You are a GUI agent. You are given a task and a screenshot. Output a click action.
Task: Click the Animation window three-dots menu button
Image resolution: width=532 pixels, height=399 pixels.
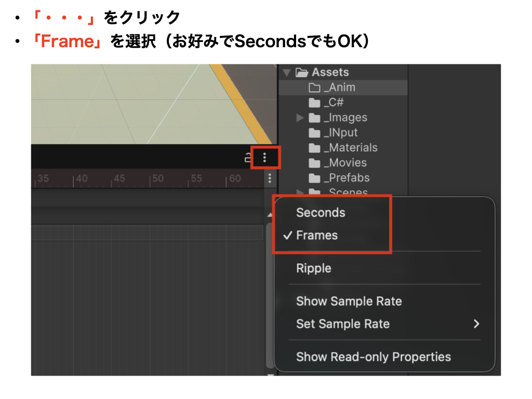[x=265, y=157]
